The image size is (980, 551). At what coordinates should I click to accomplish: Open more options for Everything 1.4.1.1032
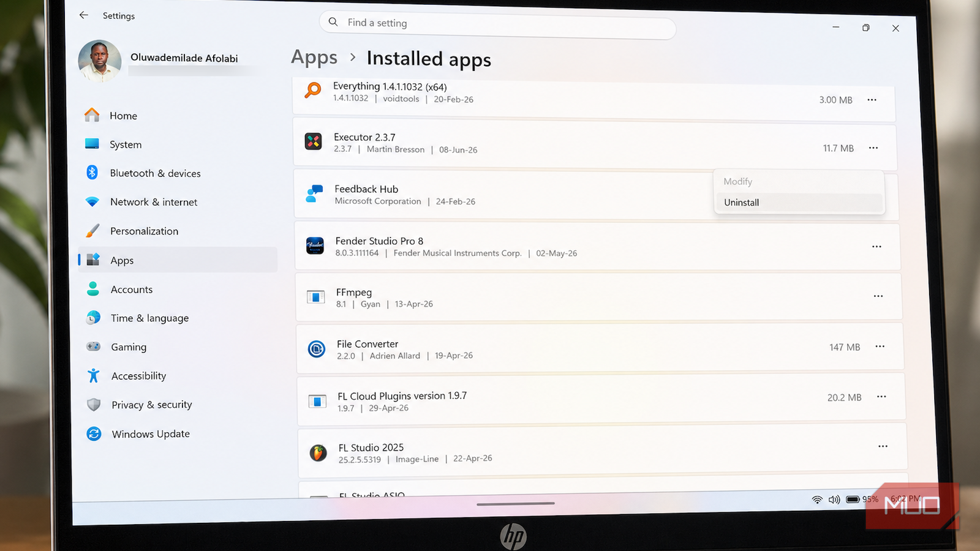point(872,100)
